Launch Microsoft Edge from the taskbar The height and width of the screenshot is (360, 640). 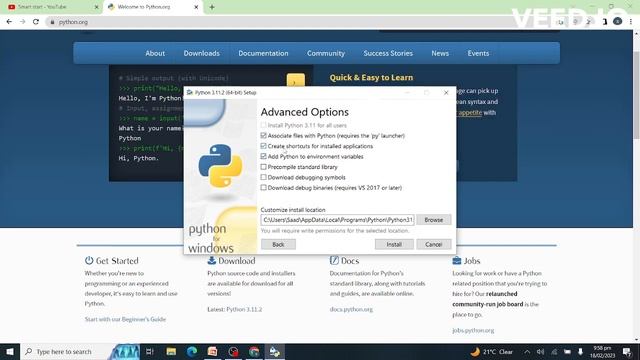[192, 351]
